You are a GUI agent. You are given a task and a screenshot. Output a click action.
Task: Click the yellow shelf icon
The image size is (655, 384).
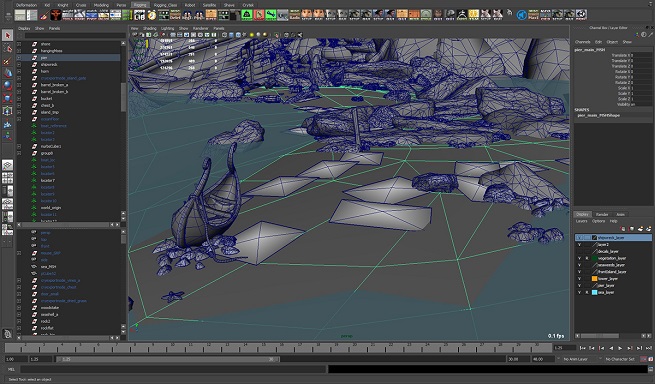473,15
